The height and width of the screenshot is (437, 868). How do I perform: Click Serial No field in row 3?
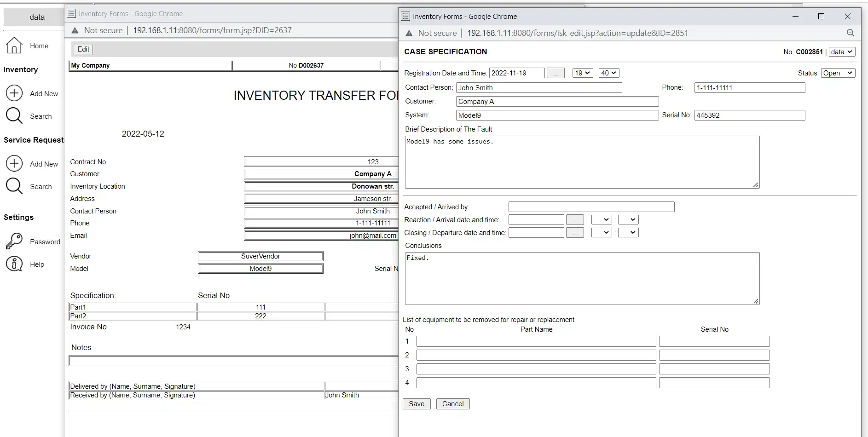[x=714, y=369]
